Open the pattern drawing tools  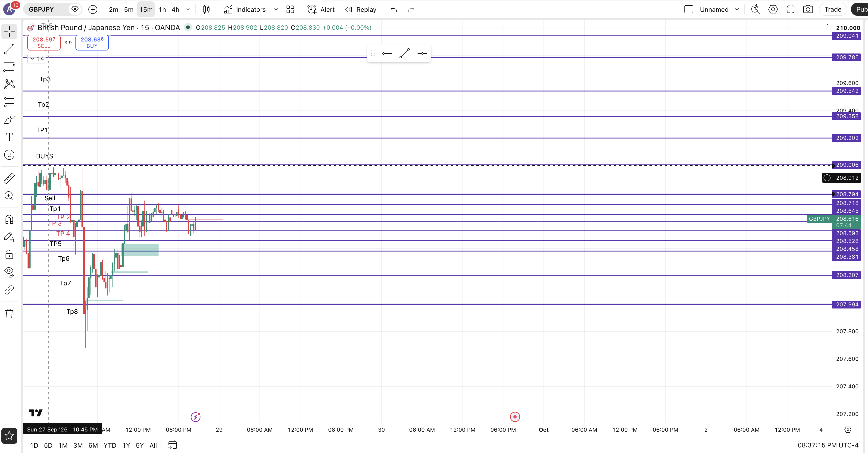[9, 84]
